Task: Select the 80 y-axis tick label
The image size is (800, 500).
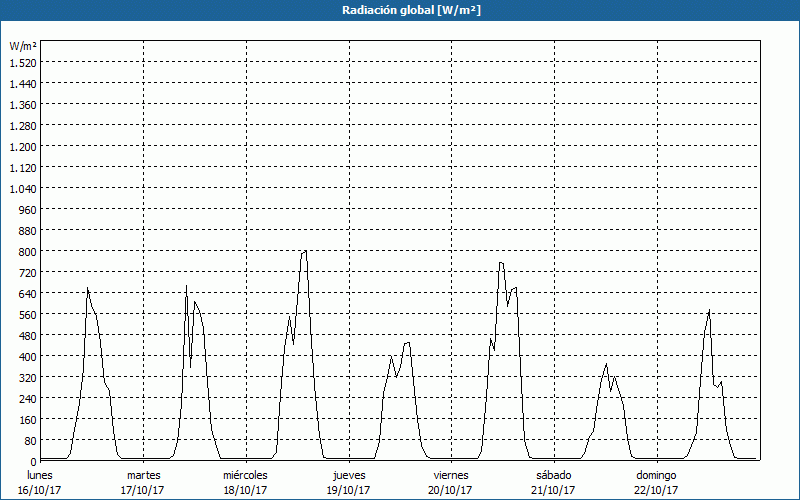Action: [x=30, y=440]
